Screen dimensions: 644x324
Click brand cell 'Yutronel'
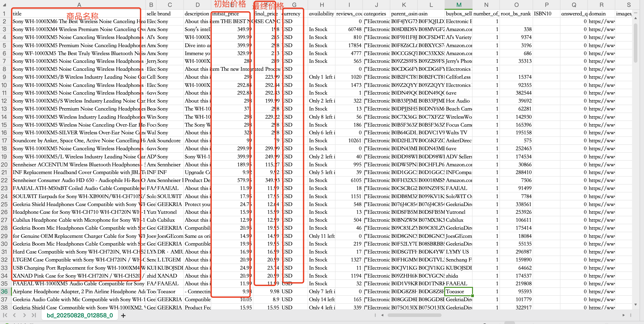pyautogui.click(x=170, y=212)
